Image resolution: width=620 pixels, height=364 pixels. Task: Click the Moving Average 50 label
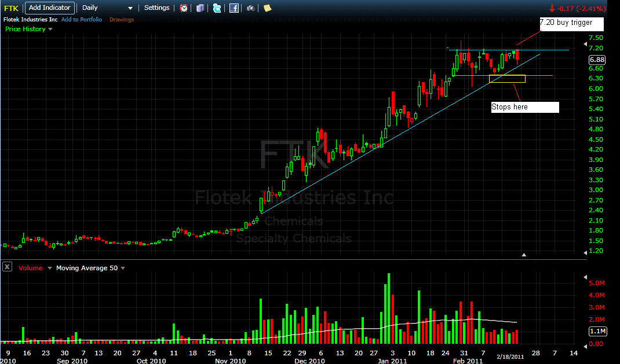87,268
